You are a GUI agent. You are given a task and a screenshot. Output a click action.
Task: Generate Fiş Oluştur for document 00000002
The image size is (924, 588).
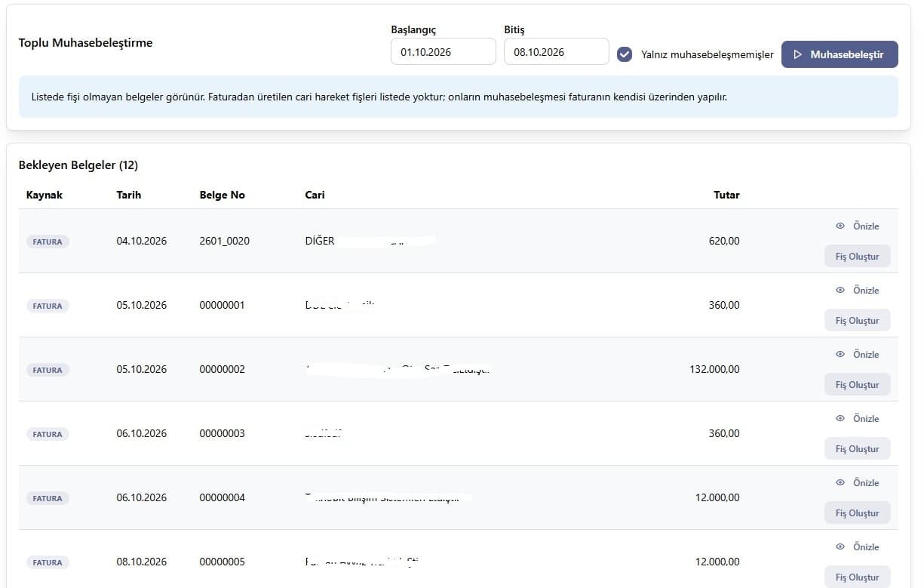[857, 385]
